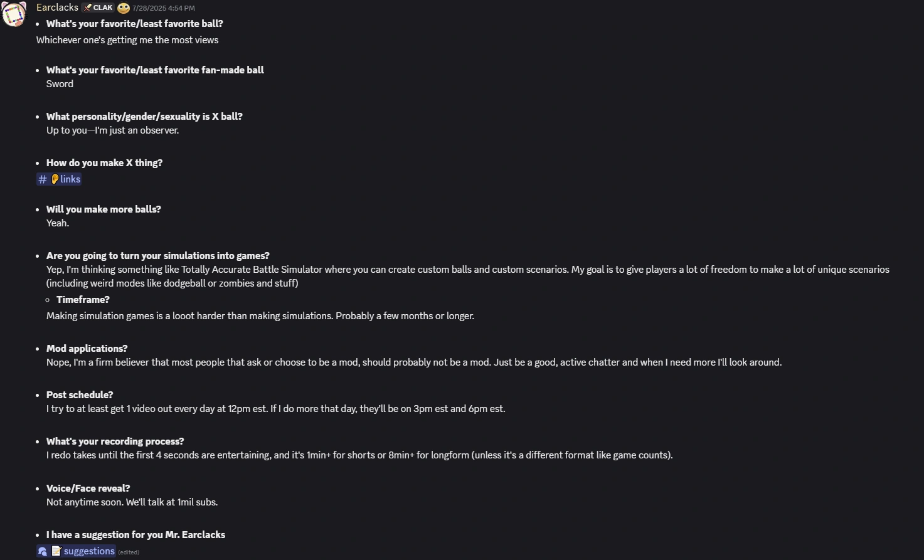924x560 pixels.
Task: Click the "What's your recording process?" heading
Action: pos(115,441)
